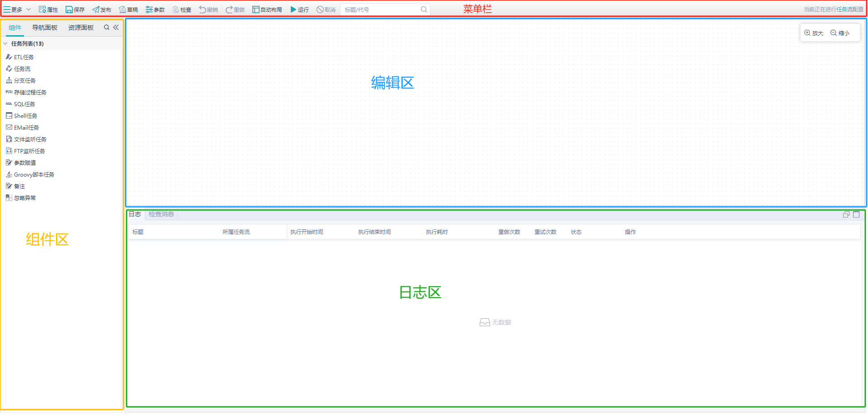Click the 放大 zoom-in control
This screenshot has width=868, height=415.
coord(813,33)
